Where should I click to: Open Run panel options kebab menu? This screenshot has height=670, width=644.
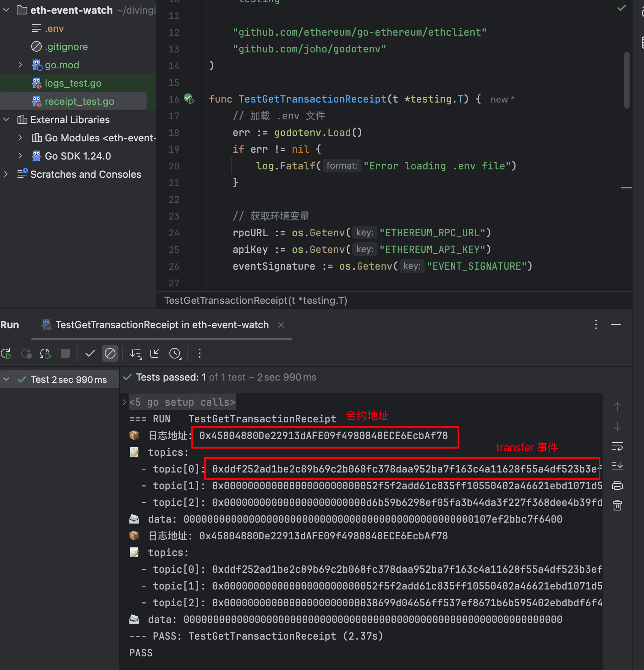click(596, 324)
